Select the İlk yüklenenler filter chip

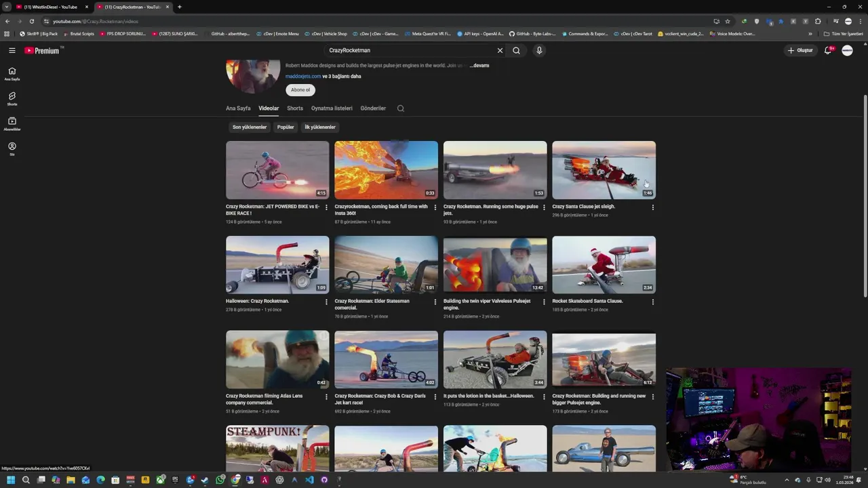320,127
